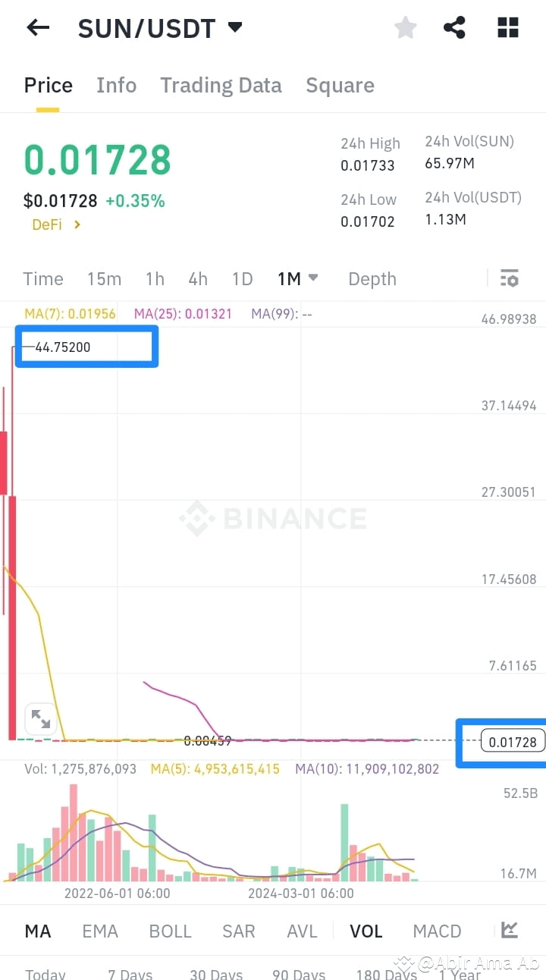The width and height of the screenshot is (546, 980).
Task: Switch volume display to AVL
Action: [302, 931]
